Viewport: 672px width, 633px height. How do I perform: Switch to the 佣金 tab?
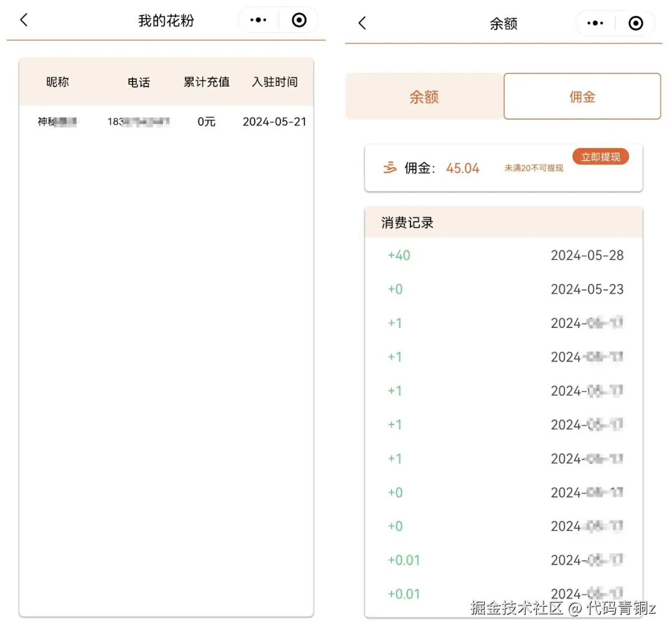[582, 96]
